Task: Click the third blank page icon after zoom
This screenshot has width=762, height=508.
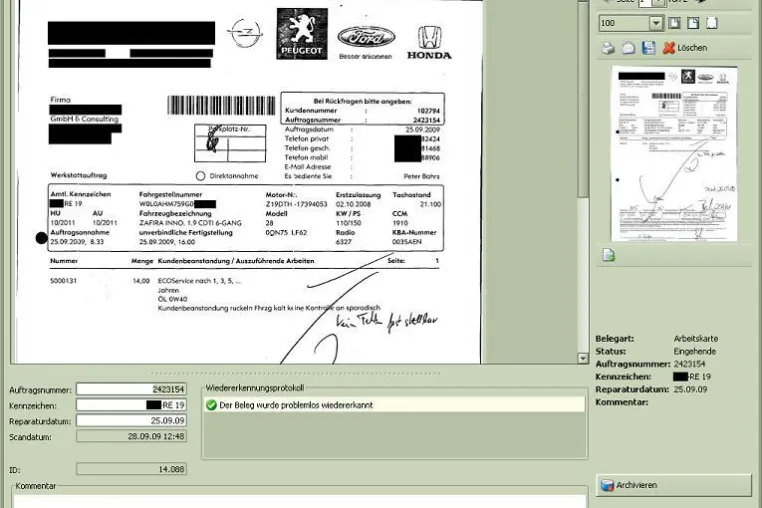Action: click(711, 23)
